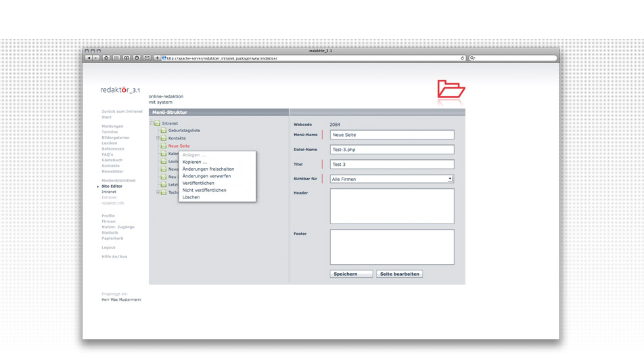The image size is (644, 359).
Task: Click into the Datei-Name input field
Action: 392,150
